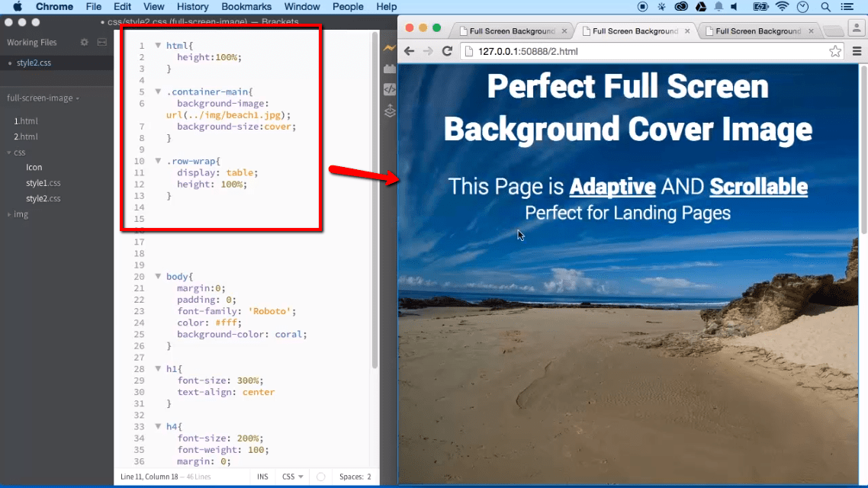The height and width of the screenshot is (488, 868).
Task: Open the View menu
Action: pyautogui.click(x=153, y=7)
